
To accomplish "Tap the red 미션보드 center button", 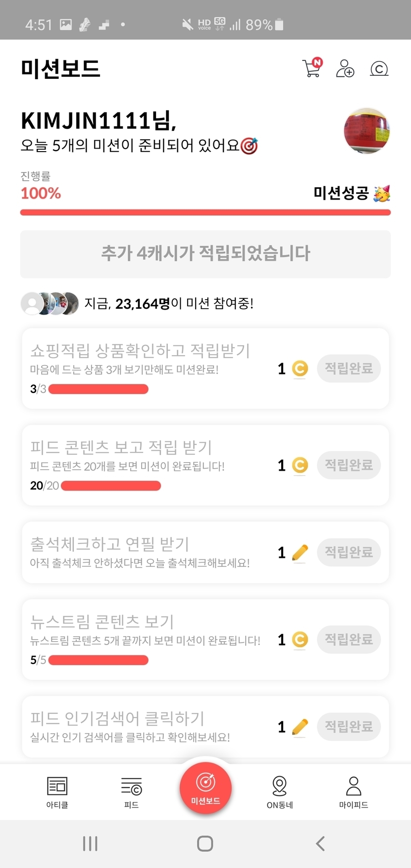I will pos(205,788).
